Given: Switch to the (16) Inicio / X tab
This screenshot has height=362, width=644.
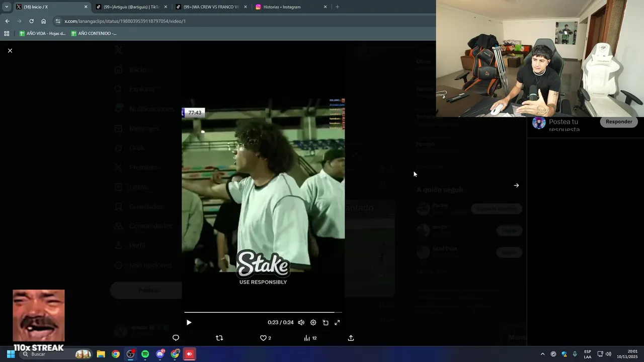Looking at the screenshot, I should [x=50, y=7].
